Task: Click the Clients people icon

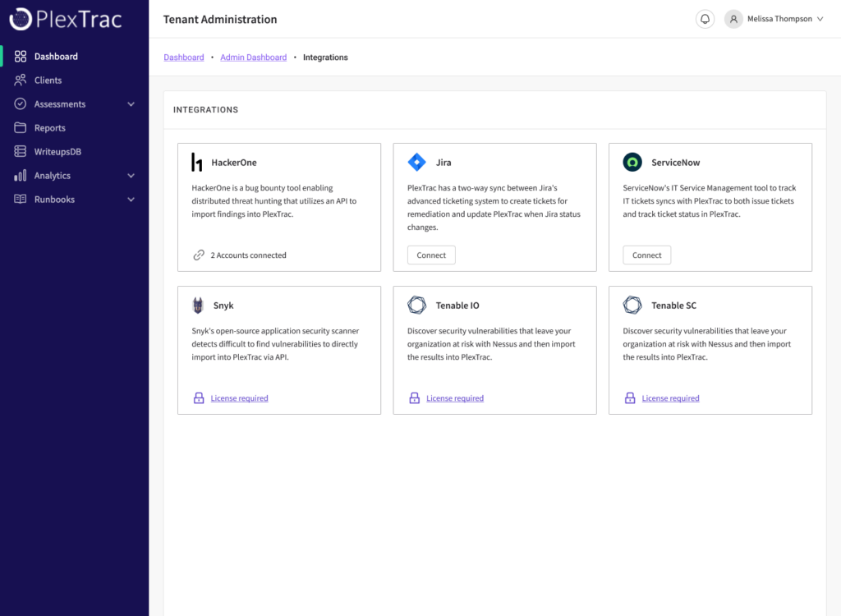Action: click(x=21, y=80)
